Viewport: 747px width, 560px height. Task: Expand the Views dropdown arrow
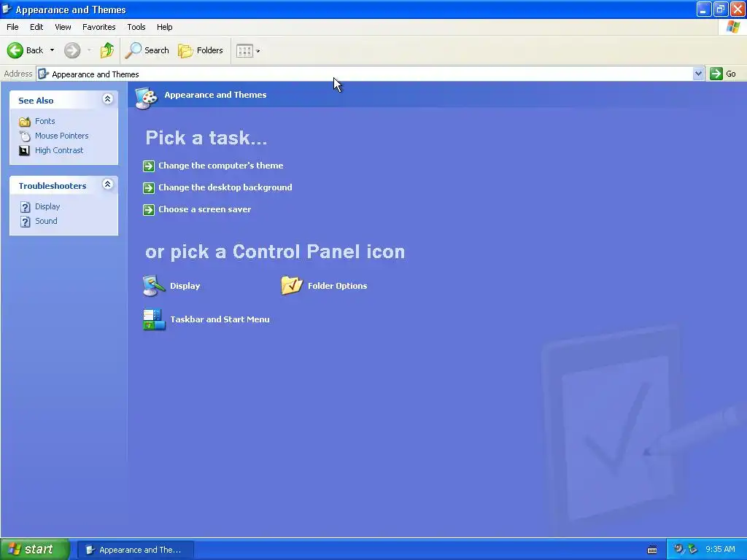pyautogui.click(x=258, y=51)
